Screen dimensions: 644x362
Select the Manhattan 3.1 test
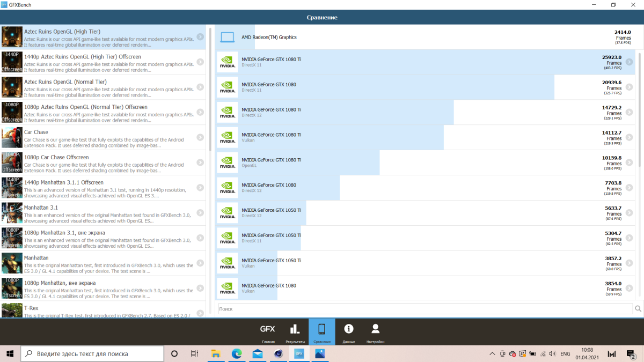pos(107,213)
